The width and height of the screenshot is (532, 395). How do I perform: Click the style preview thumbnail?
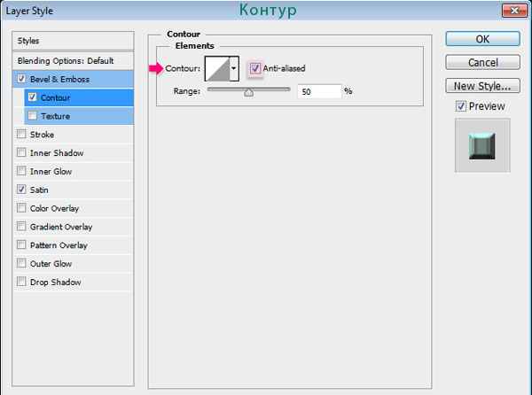click(x=482, y=145)
